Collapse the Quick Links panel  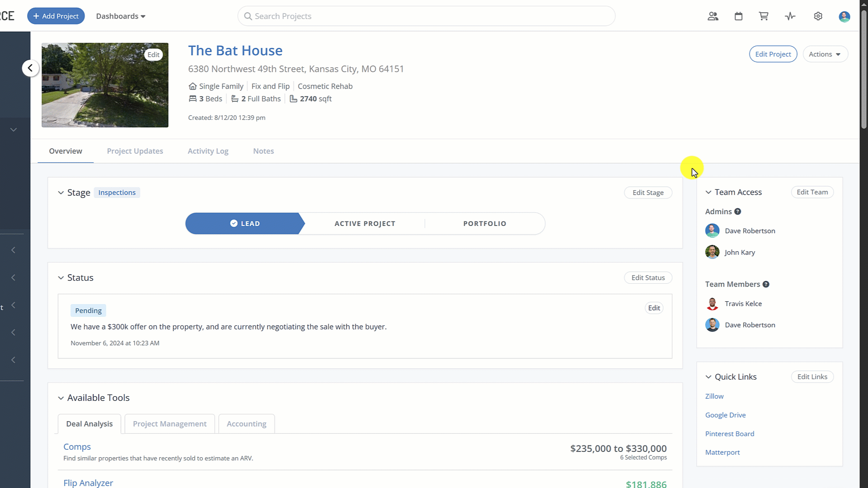click(x=708, y=377)
